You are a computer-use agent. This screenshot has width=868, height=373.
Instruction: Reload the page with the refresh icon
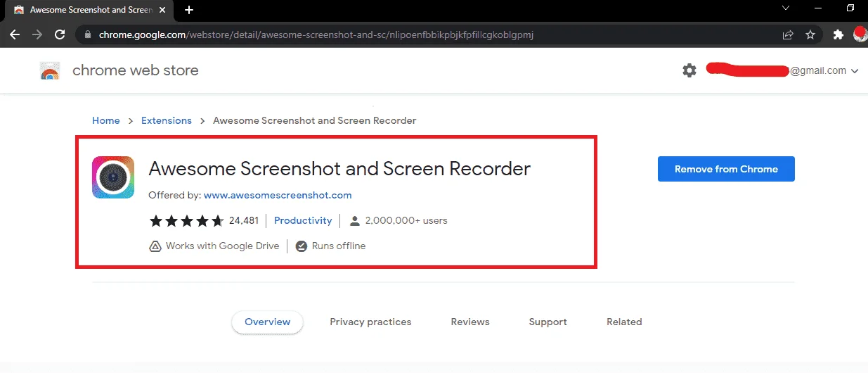[60, 34]
